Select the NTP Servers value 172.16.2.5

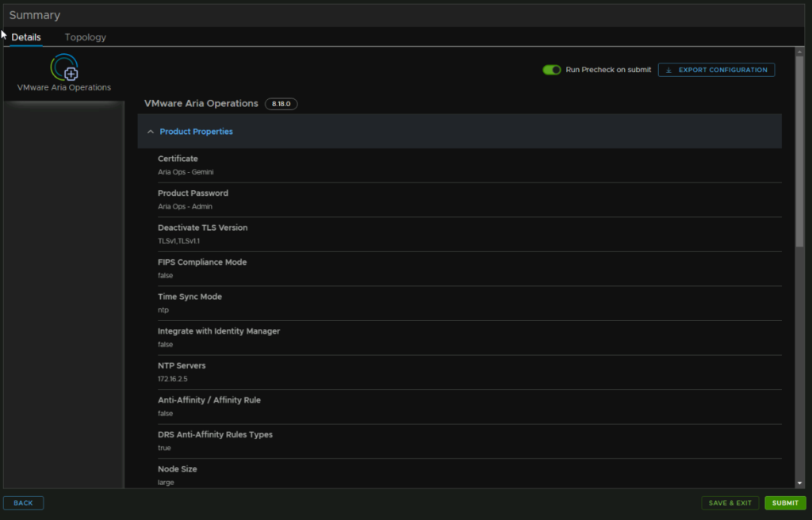tap(172, 379)
